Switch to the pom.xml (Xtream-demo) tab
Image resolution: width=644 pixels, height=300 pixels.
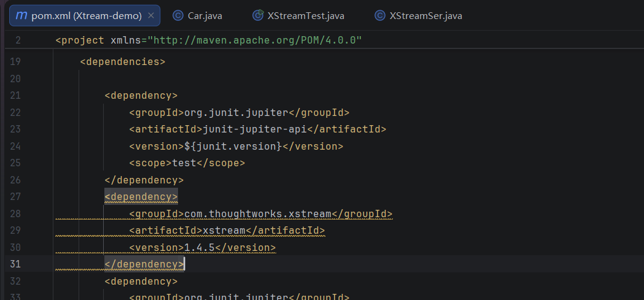pos(85,15)
